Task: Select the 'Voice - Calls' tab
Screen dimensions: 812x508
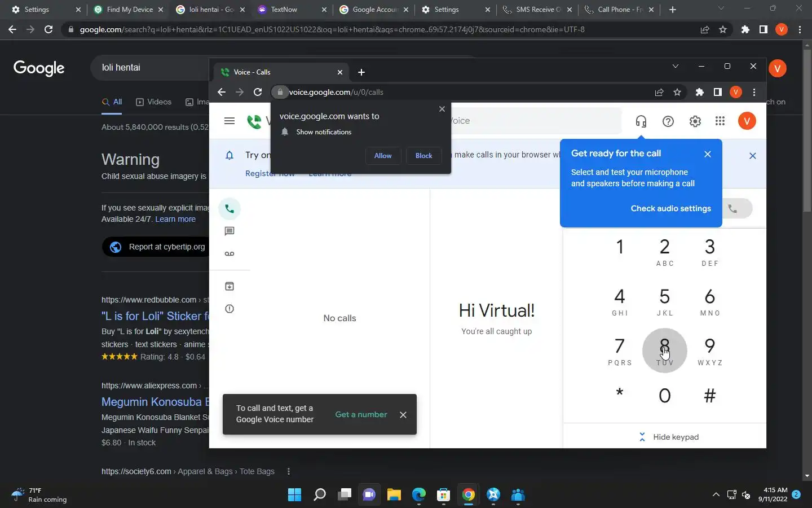Action: pos(281,72)
